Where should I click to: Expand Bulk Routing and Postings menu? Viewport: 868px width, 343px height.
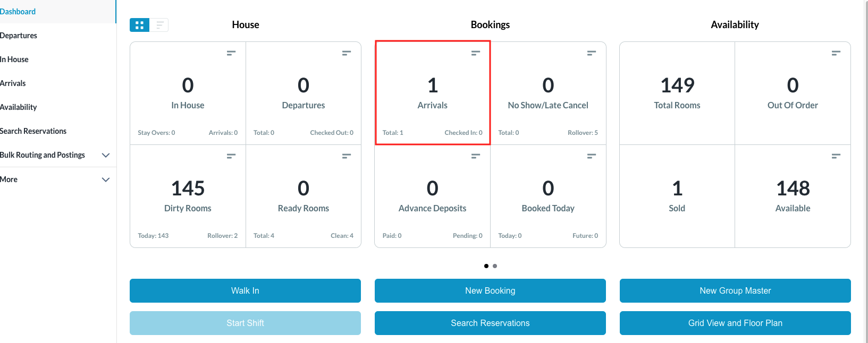(106, 155)
